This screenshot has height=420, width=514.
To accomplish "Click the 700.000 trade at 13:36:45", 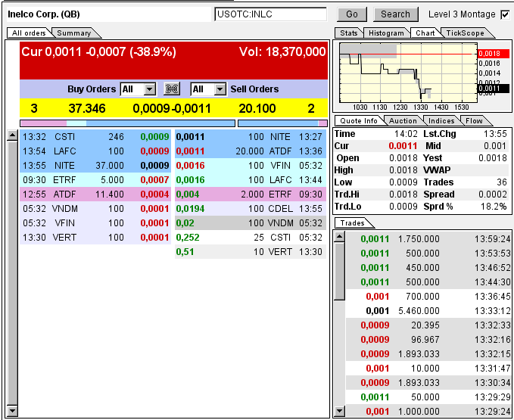I will tap(428, 297).
